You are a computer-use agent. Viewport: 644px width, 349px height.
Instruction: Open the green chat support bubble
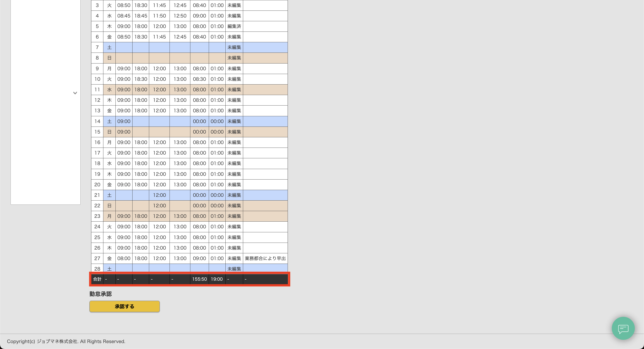(x=623, y=328)
